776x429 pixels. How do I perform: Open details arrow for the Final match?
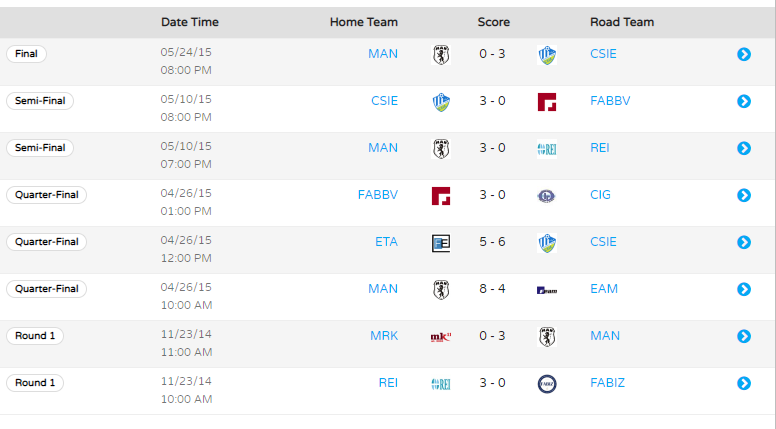pyautogui.click(x=744, y=54)
